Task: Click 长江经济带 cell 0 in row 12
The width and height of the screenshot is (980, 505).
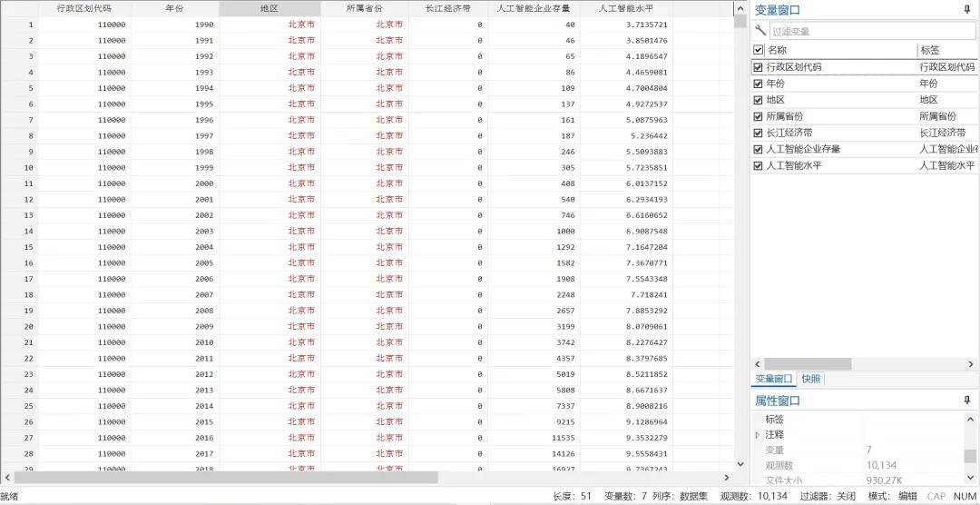Action: 447,200
